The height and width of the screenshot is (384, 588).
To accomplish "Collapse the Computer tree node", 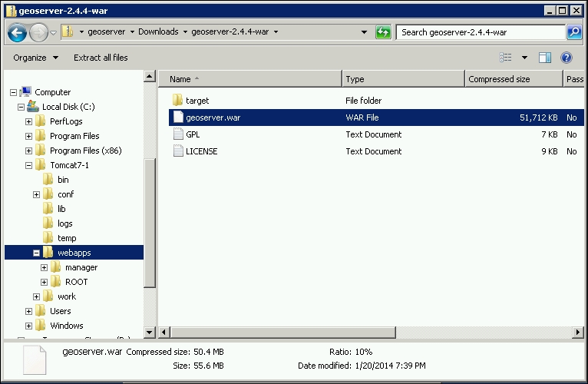I will click(x=14, y=92).
